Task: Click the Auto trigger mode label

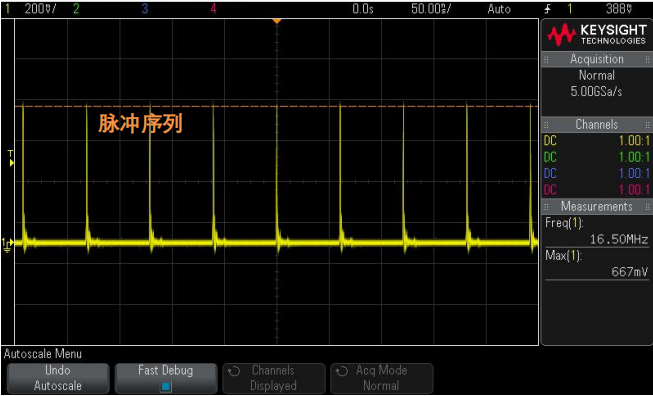Action: coord(499,9)
